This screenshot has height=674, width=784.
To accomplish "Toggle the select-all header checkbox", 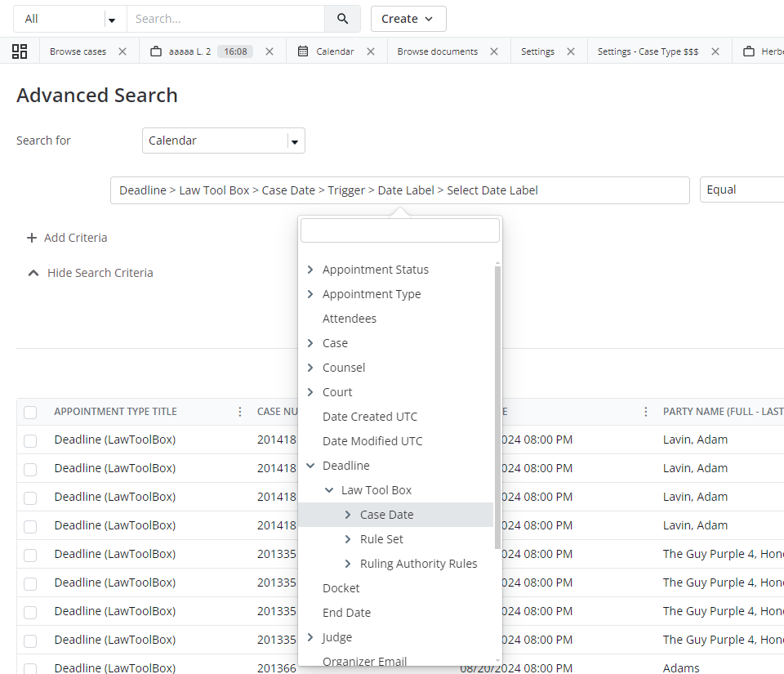I will tap(30, 412).
